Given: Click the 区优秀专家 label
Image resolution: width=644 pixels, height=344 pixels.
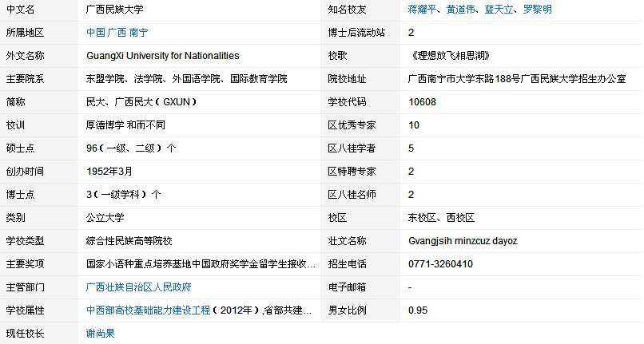Looking at the screenshot, I should [x=352, y=125].
